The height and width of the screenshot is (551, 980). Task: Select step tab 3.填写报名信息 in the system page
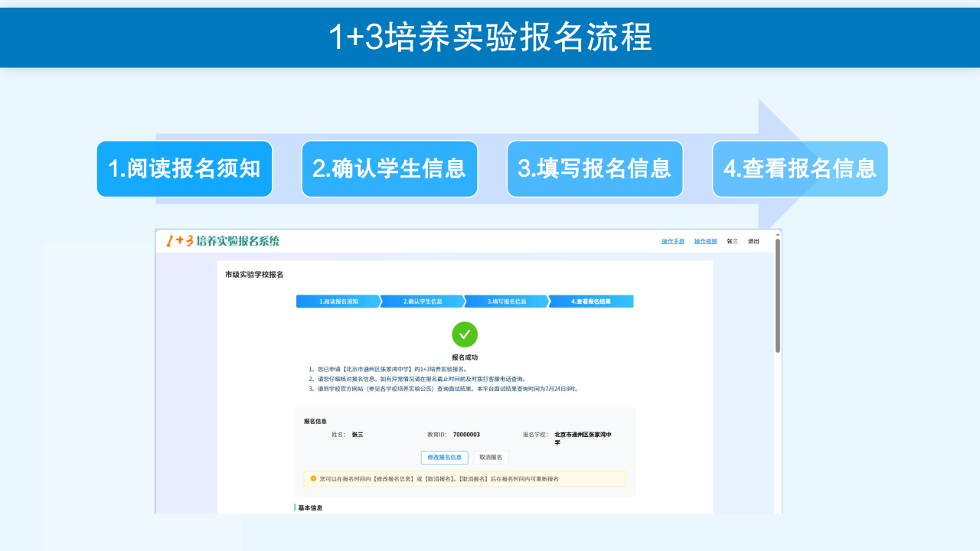[507, 302]
